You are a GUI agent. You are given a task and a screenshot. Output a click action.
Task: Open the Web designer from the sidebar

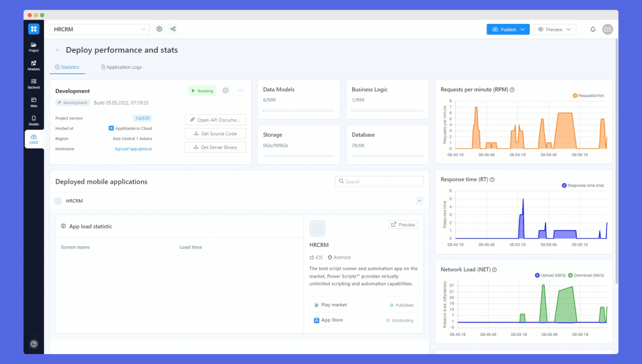pyautogui.click(x=34, y=102)
